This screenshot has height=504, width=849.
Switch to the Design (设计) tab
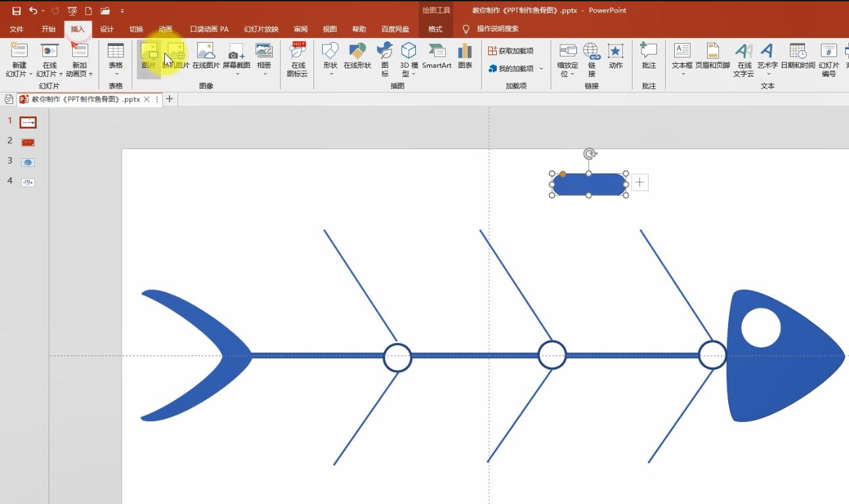(106, 29)
